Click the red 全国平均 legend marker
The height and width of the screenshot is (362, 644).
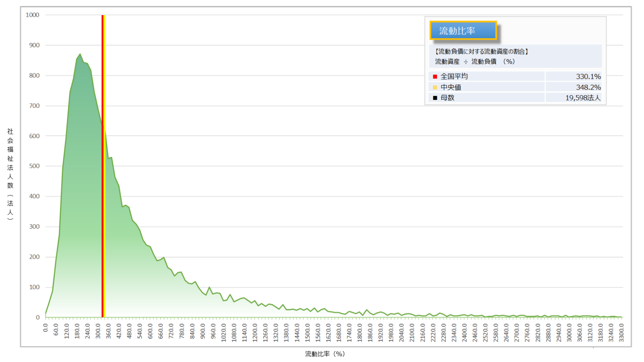[x=435, y=77]
